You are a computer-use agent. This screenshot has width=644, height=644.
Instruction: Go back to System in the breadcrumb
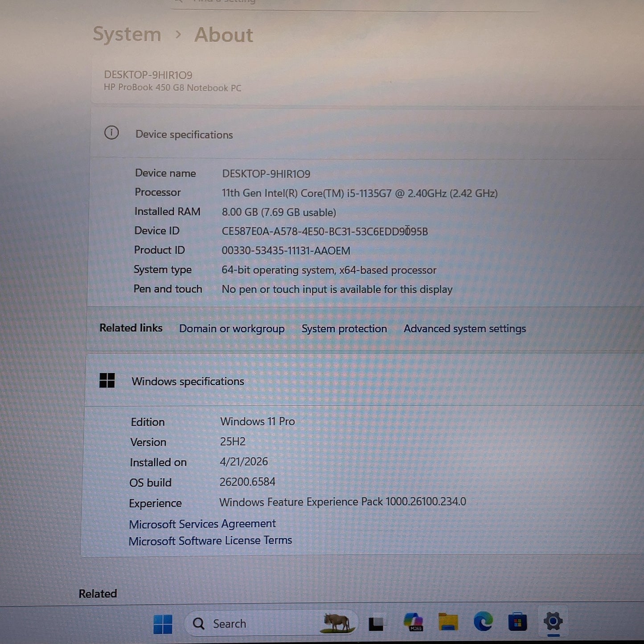coord(127,34)
